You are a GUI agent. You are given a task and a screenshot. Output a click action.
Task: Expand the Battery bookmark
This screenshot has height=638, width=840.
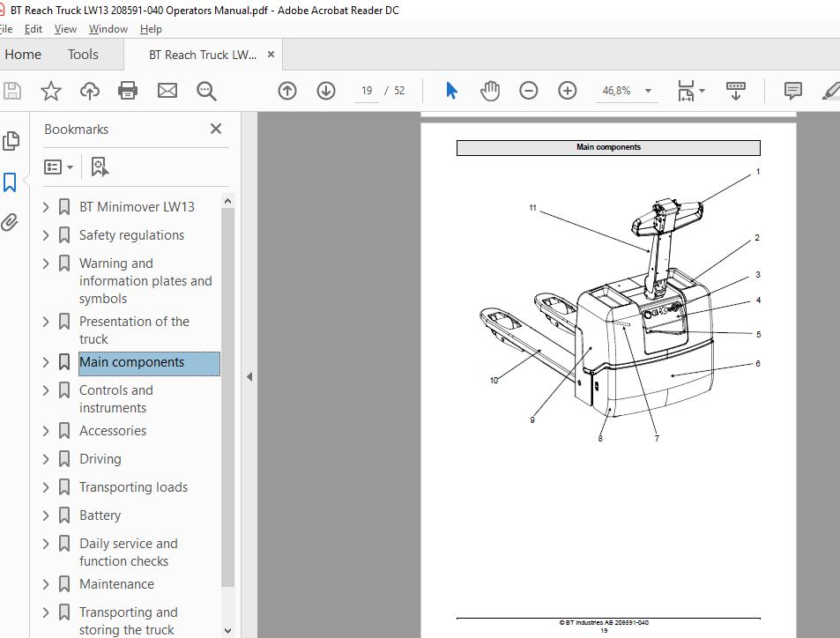(x=46, y=516)
